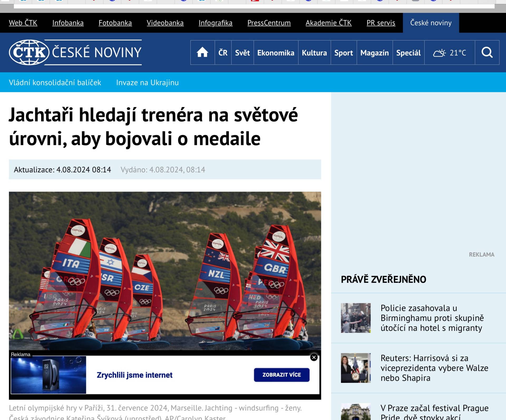Open the Vládní konsolidační balíček topic
The height and width of the screenshot is (420, 506).
(x=55, y=82)
